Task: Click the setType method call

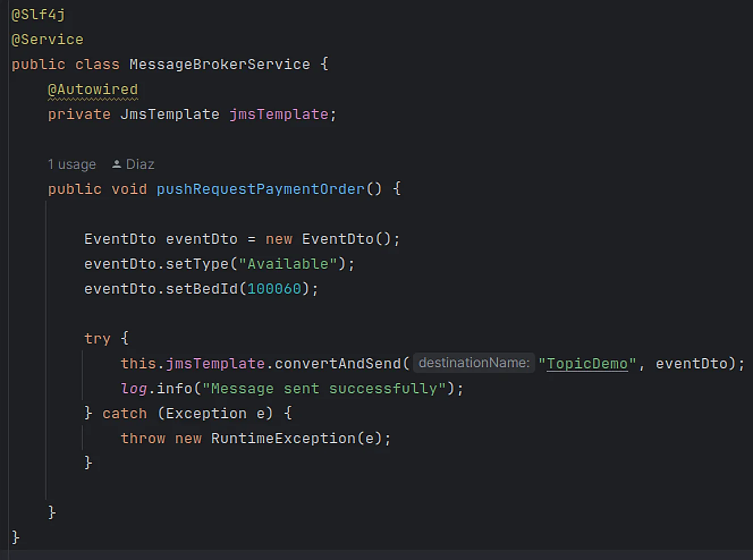Action: point(197,264)
